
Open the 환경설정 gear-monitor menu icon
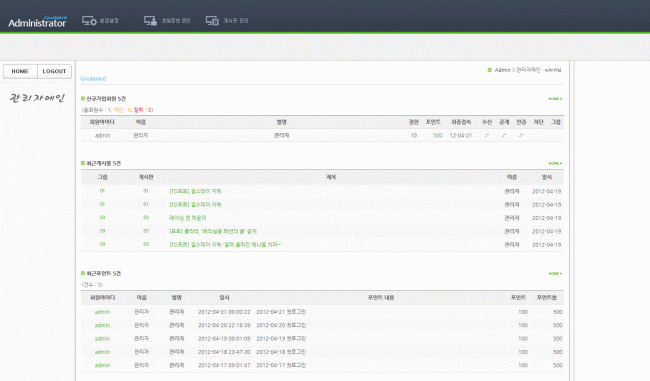point(89,20)
